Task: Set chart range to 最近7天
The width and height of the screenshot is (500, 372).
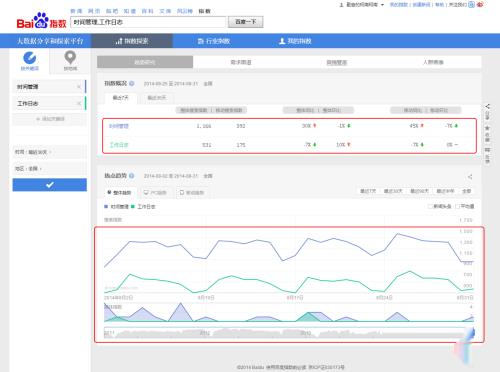Action: (368, 191)
